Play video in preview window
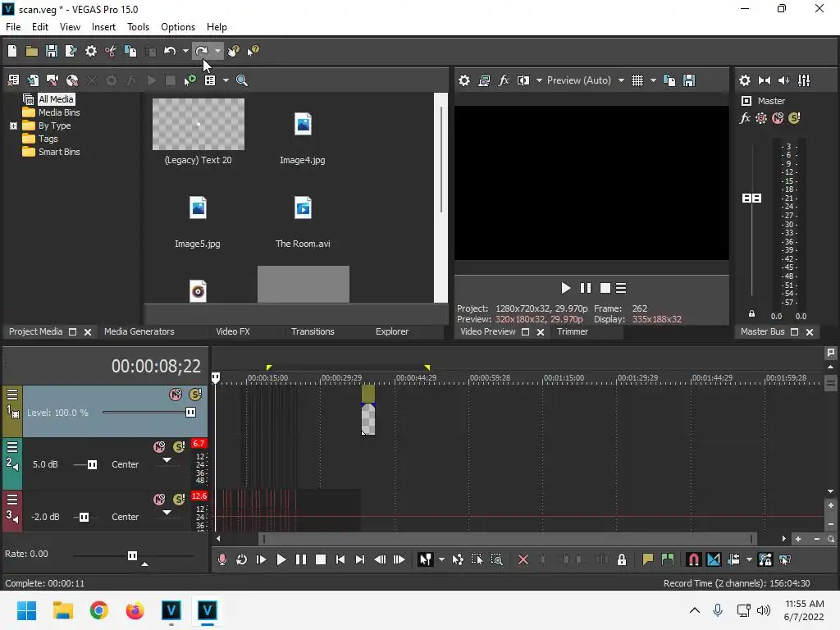Image resolution: width=840 pixels, height=630 pixels. [566, 288]
